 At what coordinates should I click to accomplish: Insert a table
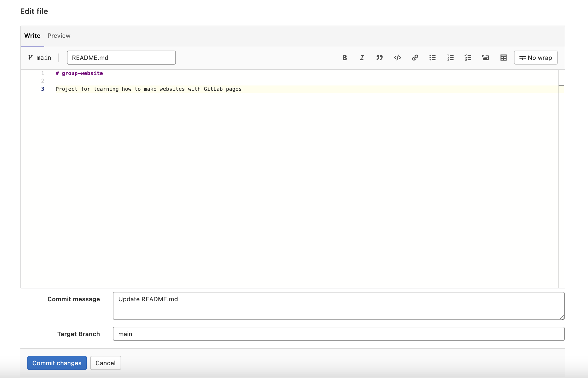point(503,58)
